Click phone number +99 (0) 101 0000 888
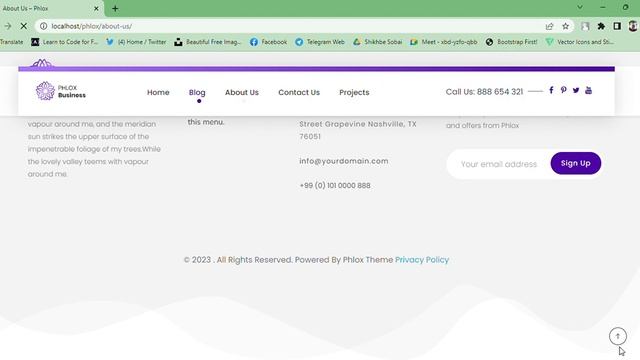 335,185
